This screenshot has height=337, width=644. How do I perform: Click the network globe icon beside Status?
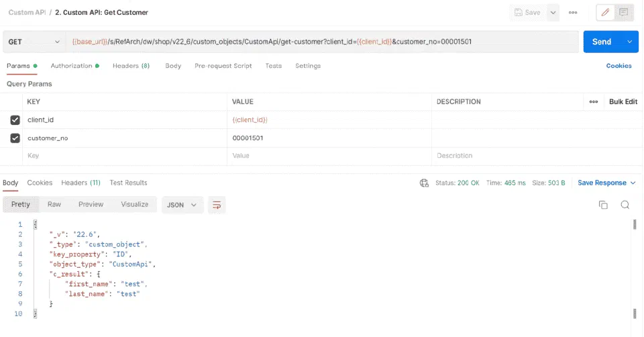click(x=424, y=183)
